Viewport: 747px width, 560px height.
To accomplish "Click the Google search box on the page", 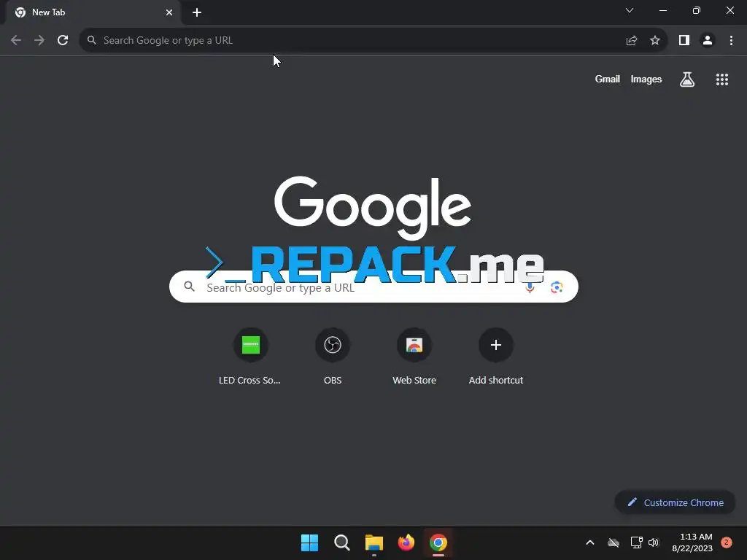I will pos(373,287).
